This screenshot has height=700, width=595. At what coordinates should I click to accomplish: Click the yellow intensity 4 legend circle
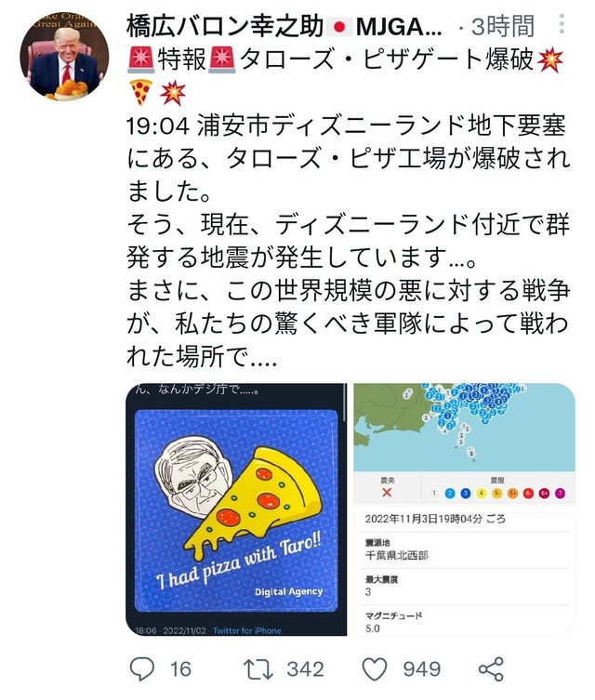(x=482, y=494)
